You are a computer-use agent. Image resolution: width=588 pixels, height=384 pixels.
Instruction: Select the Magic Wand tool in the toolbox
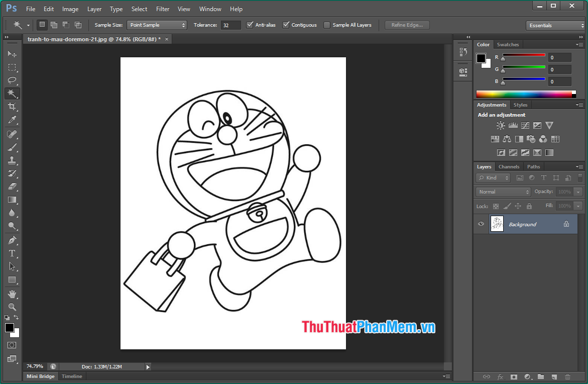[x=12, y=93]
